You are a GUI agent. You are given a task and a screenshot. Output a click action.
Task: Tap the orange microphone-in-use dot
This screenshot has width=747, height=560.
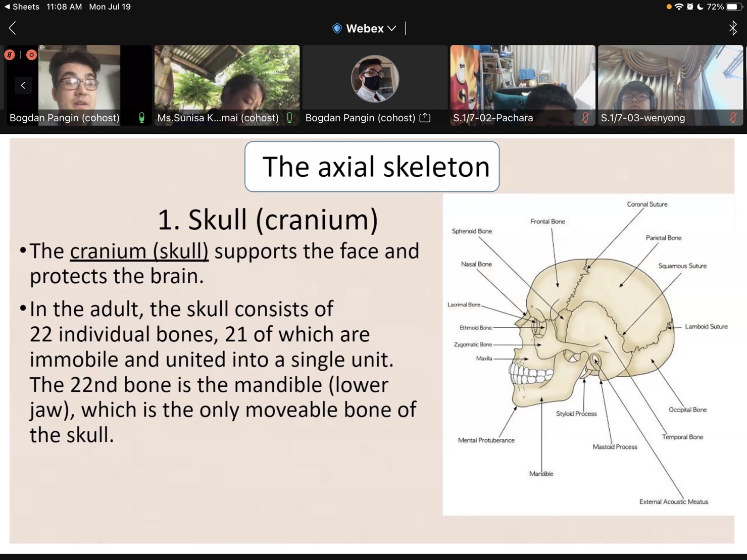pyautogui.click(x=669, y=7)
